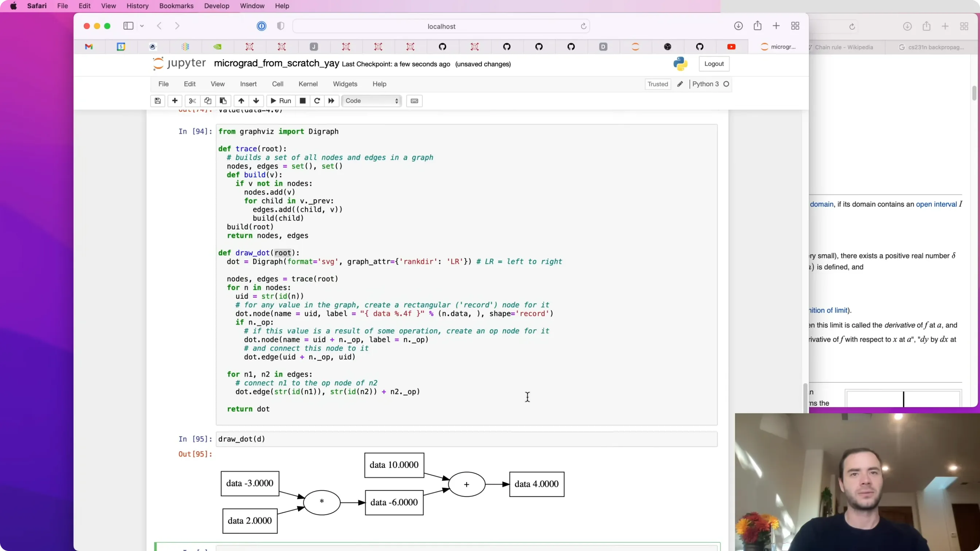Open the Insert menu in Jupyter

pos(248,84)
